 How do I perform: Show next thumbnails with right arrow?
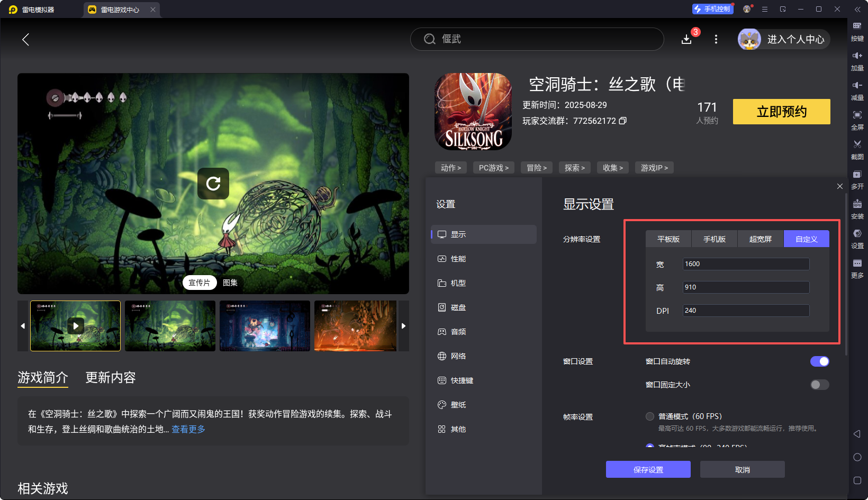(403, 326)
